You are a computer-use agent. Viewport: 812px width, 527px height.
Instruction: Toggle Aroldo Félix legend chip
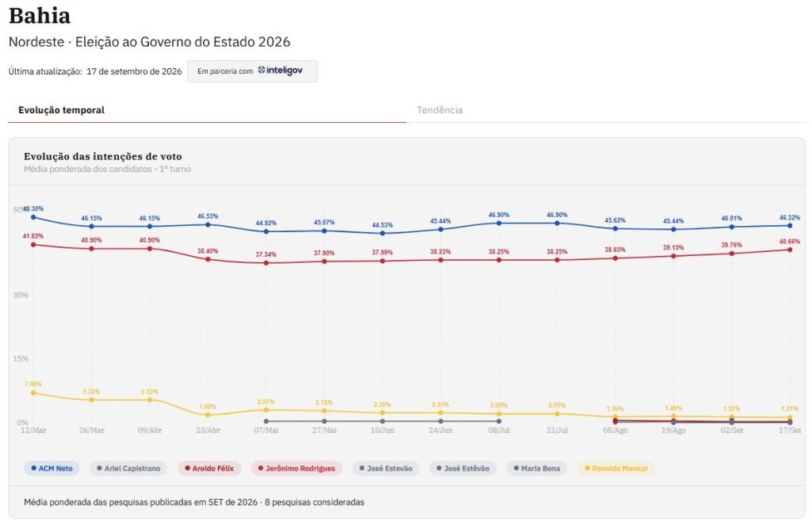click(209, 468)
